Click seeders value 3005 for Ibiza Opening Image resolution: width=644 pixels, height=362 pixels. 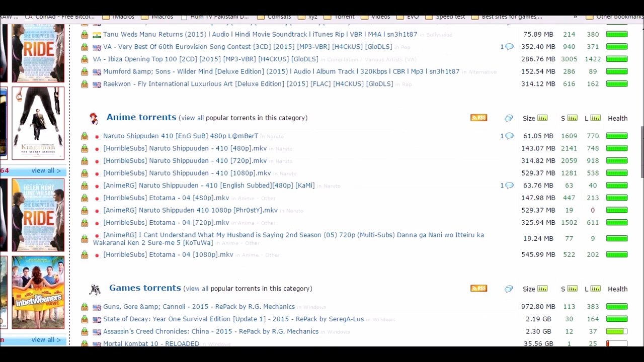(569, 59)
